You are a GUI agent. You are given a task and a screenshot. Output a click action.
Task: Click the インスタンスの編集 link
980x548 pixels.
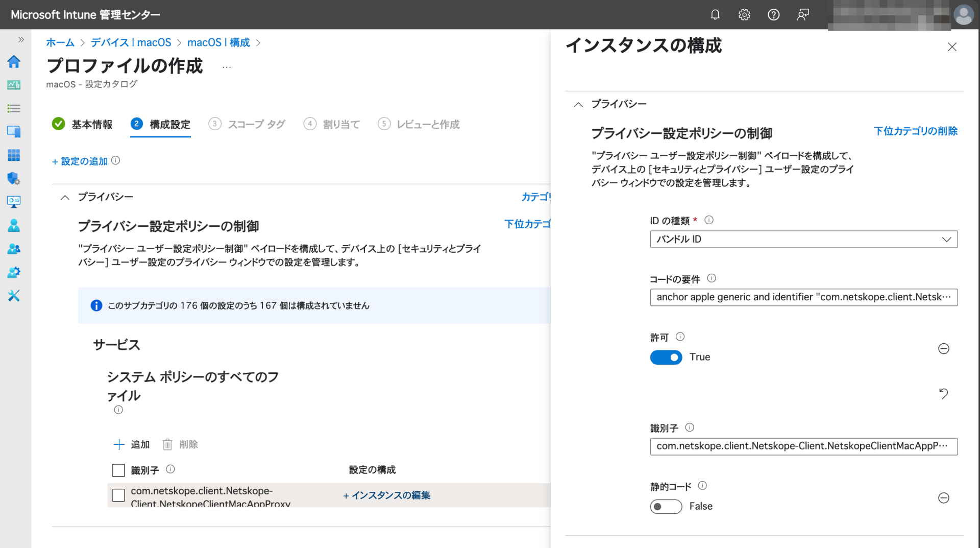tap(386, 495)
